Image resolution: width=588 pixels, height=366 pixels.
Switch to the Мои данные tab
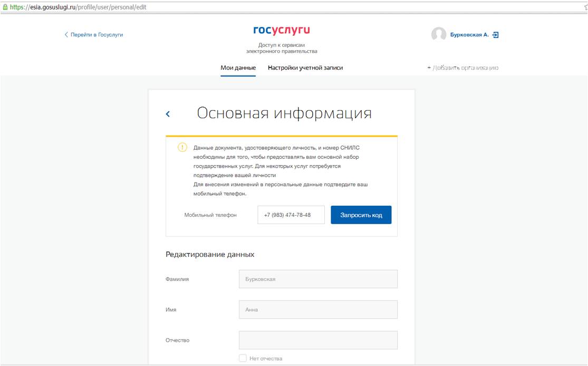pyautogui.click(x=238, y=68)
